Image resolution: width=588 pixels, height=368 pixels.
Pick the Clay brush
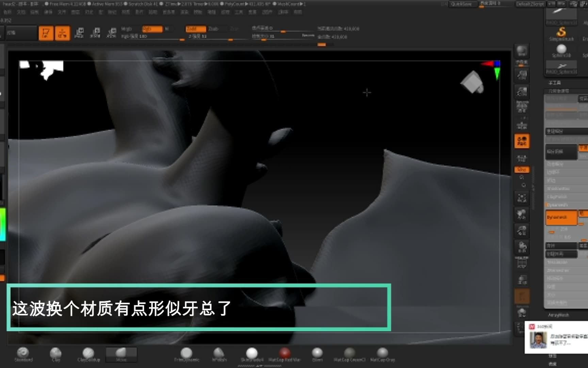pos(55,353)
